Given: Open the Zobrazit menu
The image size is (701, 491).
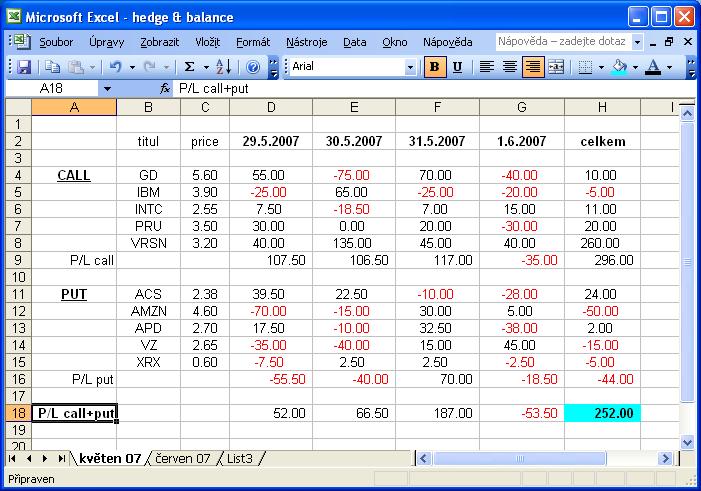Looking at the screenshot, I should [160, 42].
